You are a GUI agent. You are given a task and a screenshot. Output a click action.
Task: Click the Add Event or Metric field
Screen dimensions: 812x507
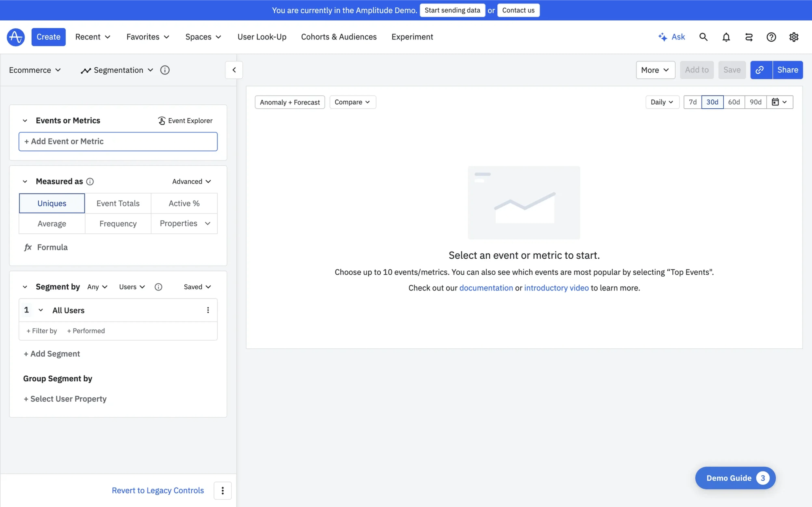click(x=118, y=141)
